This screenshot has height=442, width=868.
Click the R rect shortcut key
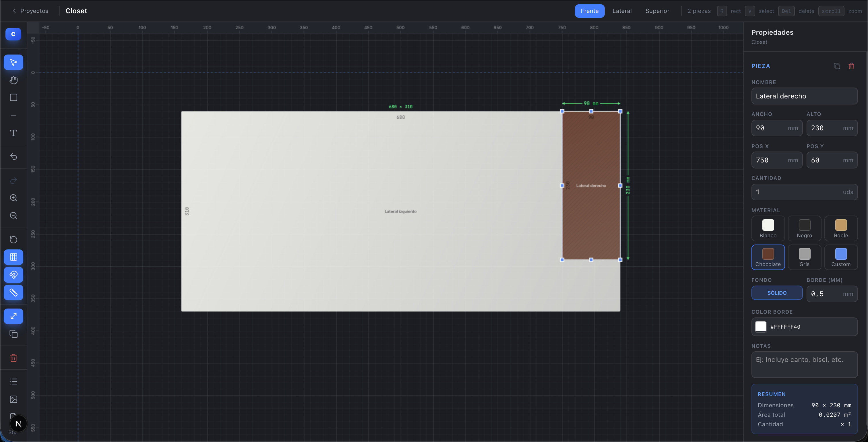tap(722, 11)
